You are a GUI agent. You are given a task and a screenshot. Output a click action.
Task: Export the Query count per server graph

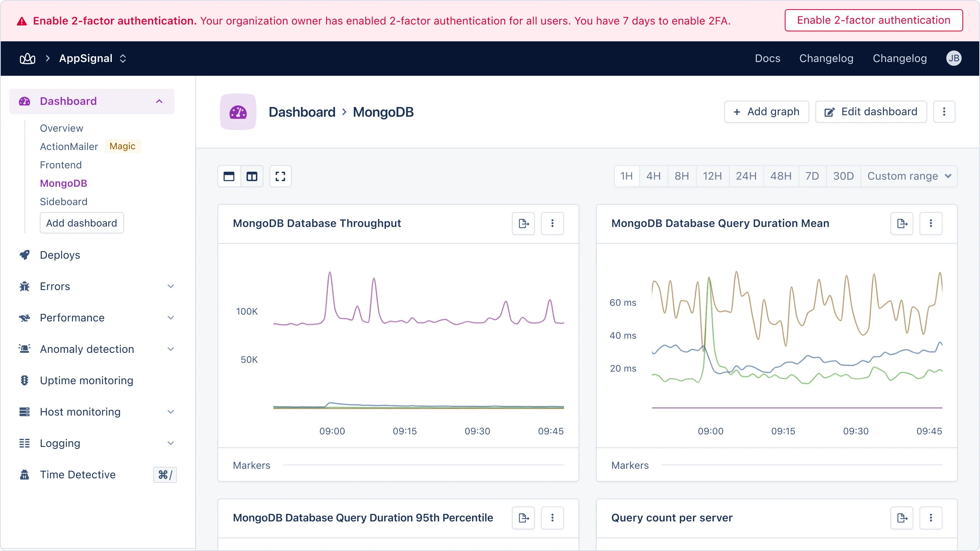click(902, 518)
